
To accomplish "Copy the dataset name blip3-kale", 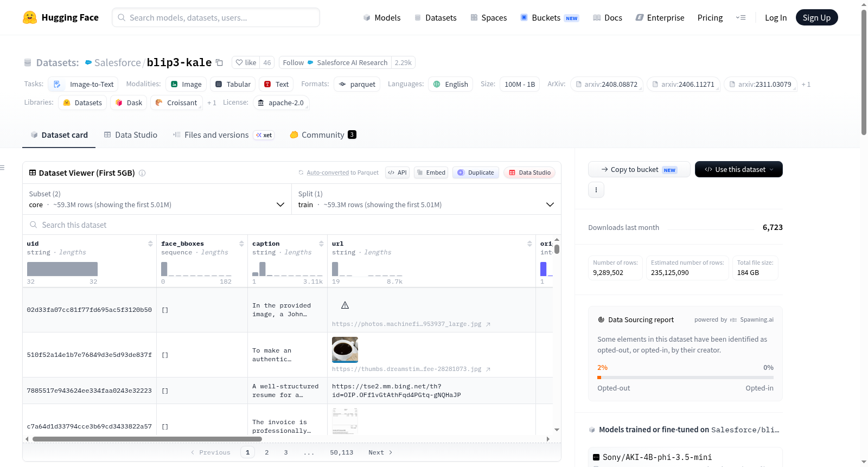I will click(x=219, y=62).
